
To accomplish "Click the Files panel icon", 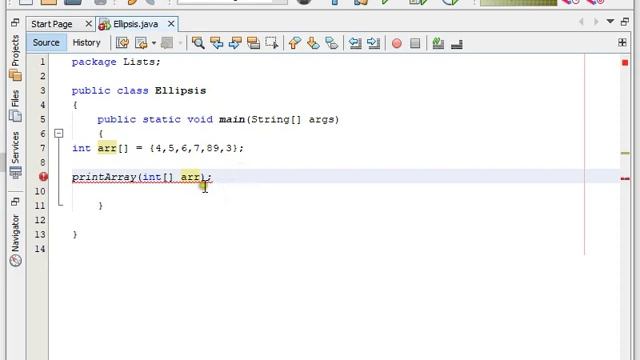I will coord(16,116).
